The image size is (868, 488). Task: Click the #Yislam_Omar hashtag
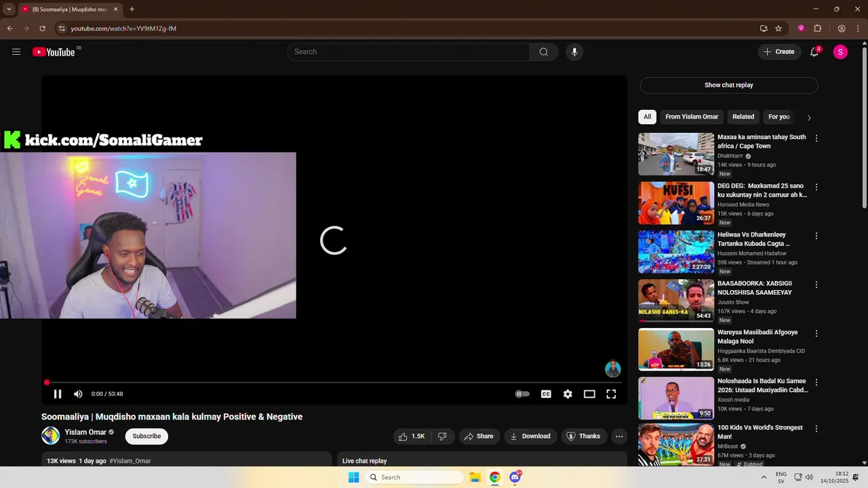click(130, 461)
